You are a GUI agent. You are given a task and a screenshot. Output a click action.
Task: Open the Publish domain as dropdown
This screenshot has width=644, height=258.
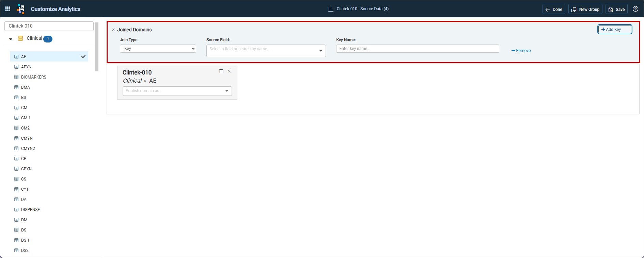tap(177, 91)
